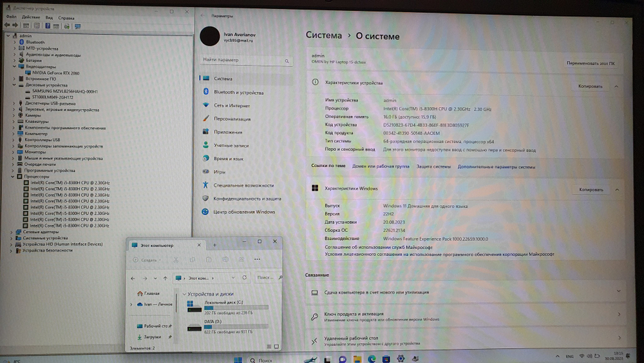The height and width of the screenshot is (363, 644).
Task: Open the Вид menu in Device Manager
Action: (49, 17)
